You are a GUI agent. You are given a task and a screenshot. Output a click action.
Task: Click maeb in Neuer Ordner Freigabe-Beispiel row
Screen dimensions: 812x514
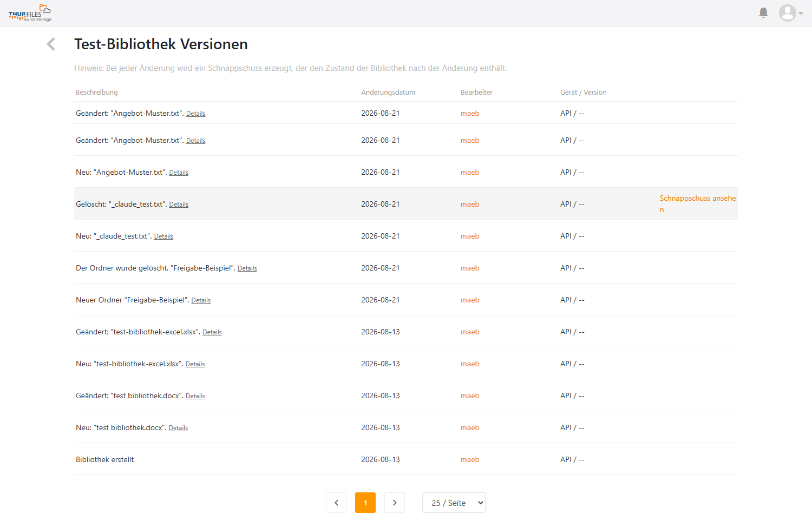pos(470,300)
